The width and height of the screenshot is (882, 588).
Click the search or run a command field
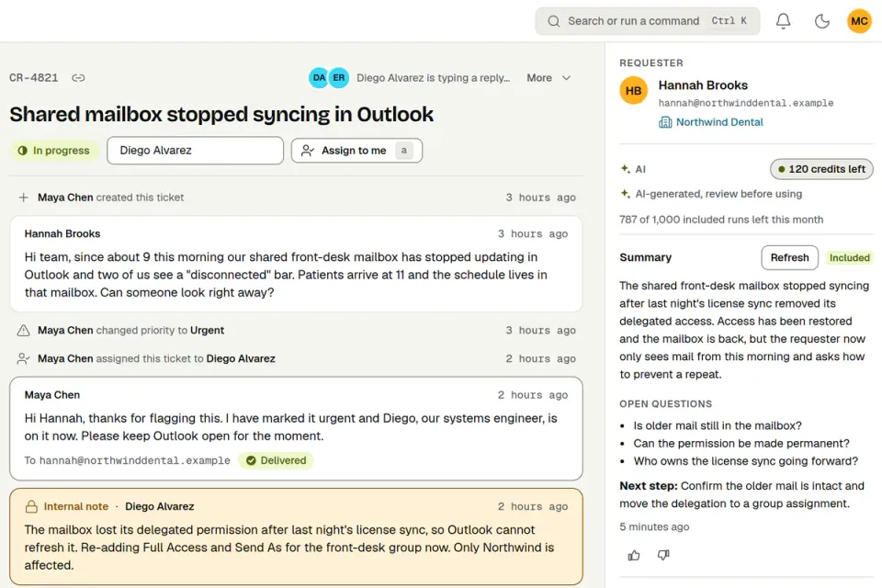(x=647, y=21)
